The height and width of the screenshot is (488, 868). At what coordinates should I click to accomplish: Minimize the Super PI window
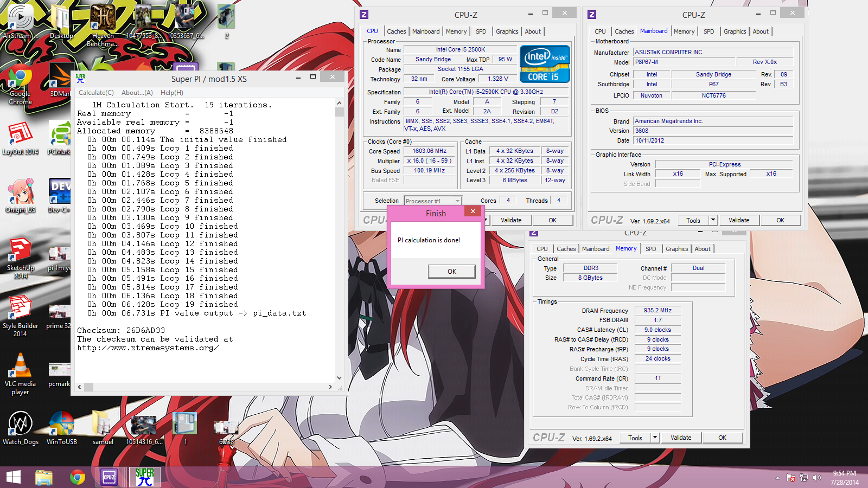[298, 77]
